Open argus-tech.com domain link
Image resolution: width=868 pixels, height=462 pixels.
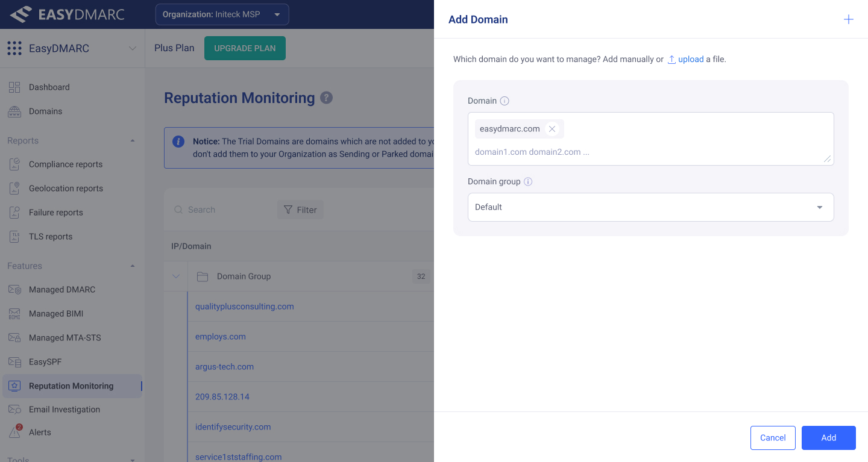click(x=224, y=367)
